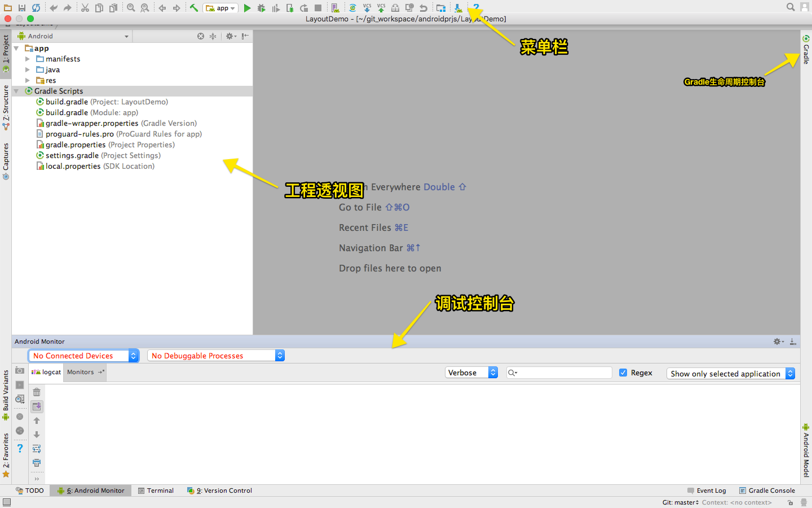Click the logcat Print icon
The width and height of the screenshot is (812, 508).
(37, 463)
